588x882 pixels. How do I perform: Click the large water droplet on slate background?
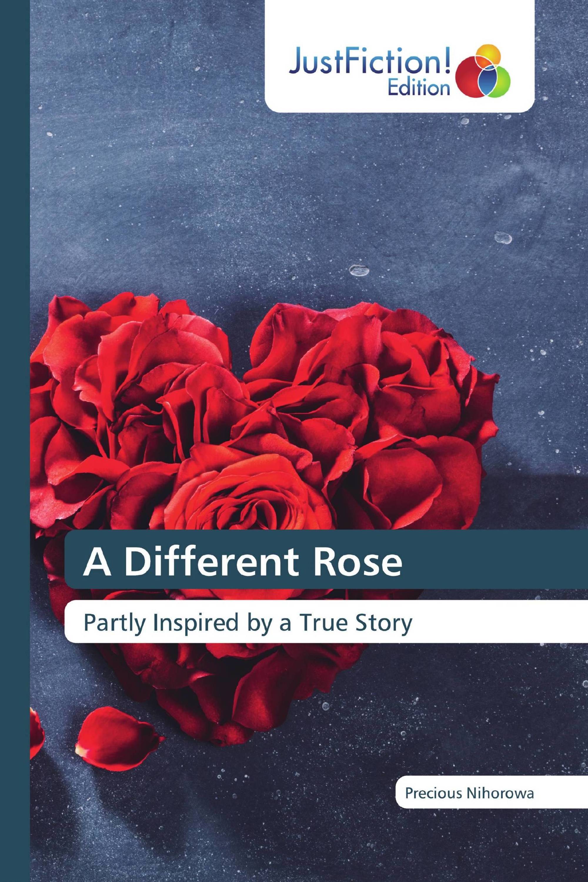[359, 270]
